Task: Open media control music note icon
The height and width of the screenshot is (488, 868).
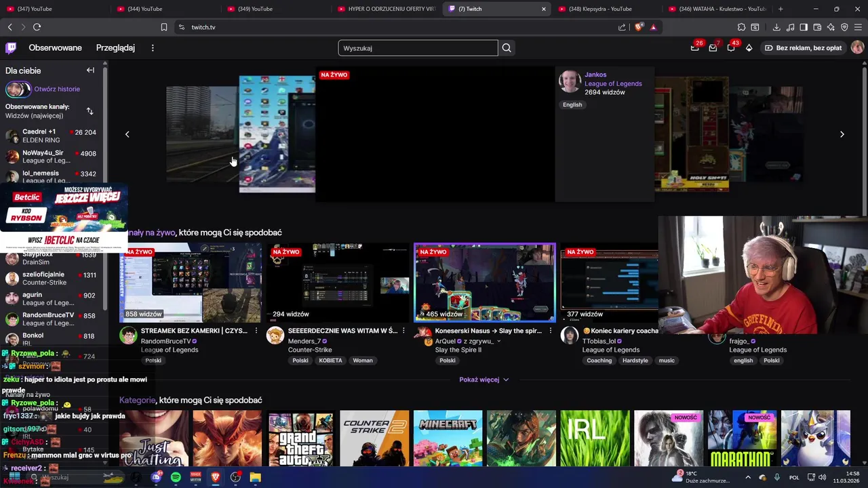Action: 790,27
